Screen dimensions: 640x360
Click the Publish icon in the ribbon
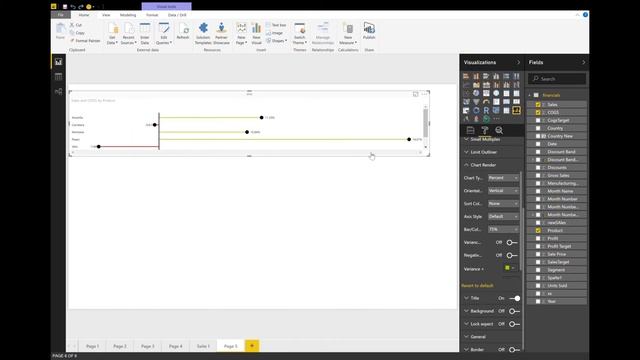(x=369, y=31)
